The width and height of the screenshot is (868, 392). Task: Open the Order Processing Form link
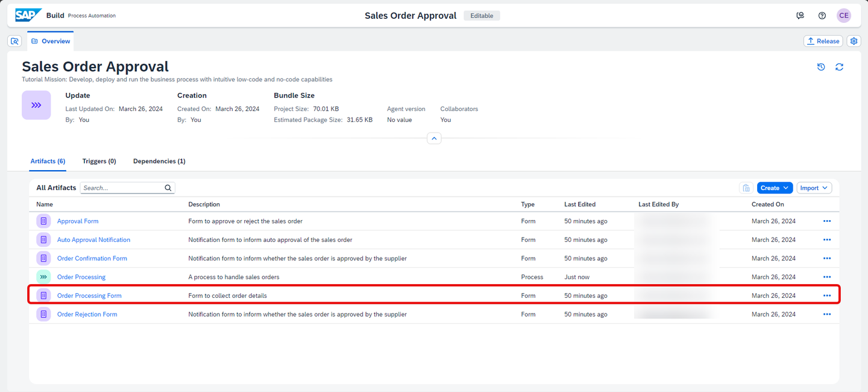click(89, 296)
